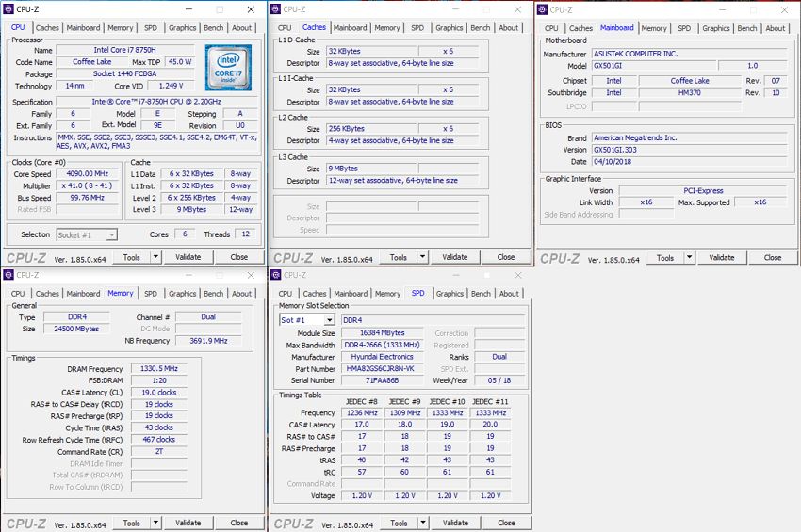The height and width of the screenshot is (532, 801).
Task: Click the memory Size field 24500 MBytes
Action: tap(76, 329)
